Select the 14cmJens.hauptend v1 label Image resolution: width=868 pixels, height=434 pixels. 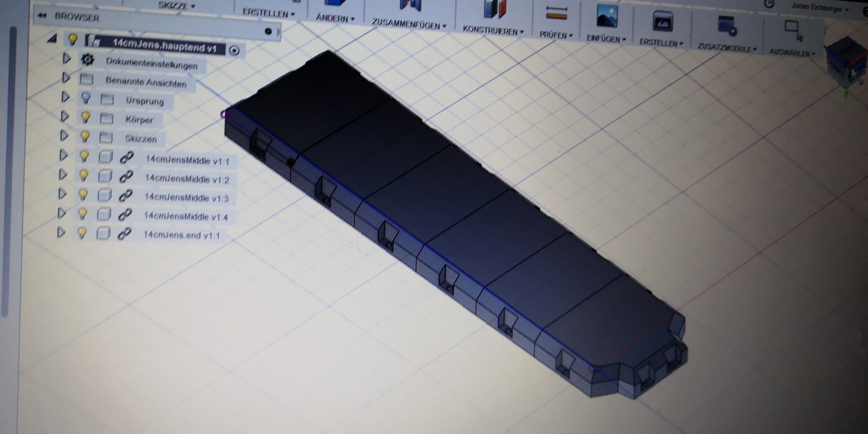(x=164, y=45)
